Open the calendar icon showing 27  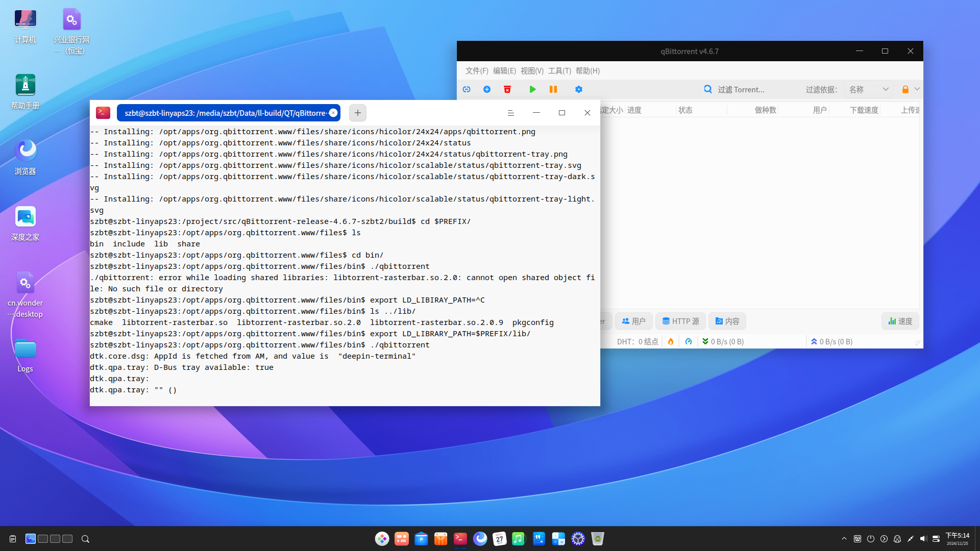[x=499, y=539]
